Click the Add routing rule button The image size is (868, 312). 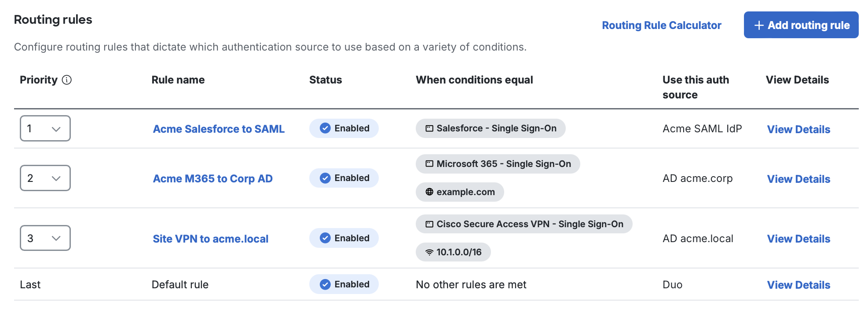tap(801, 25)
